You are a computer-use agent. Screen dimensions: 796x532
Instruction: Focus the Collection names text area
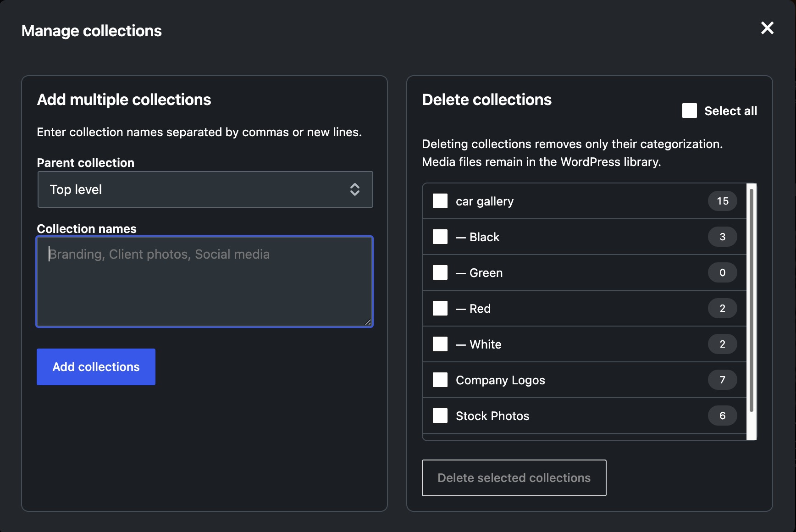[205, 282]
